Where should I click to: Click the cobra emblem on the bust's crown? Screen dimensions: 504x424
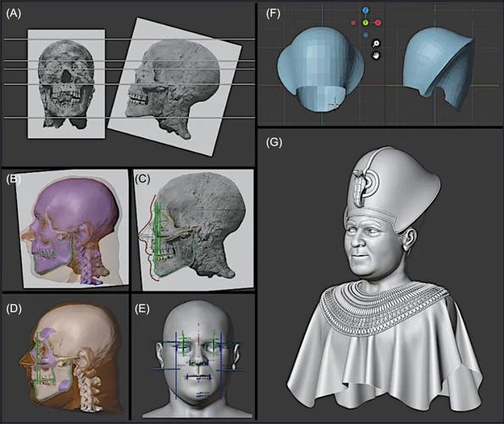(359, 187)
